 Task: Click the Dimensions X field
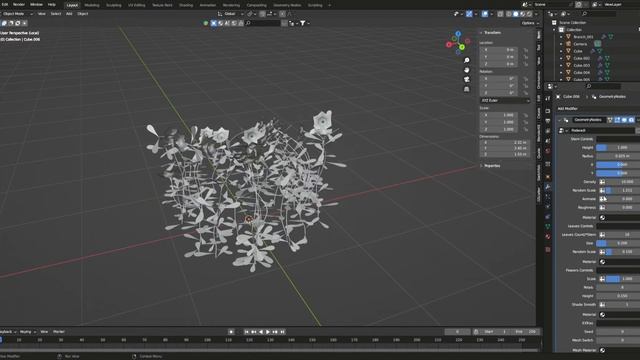point(504,142)
